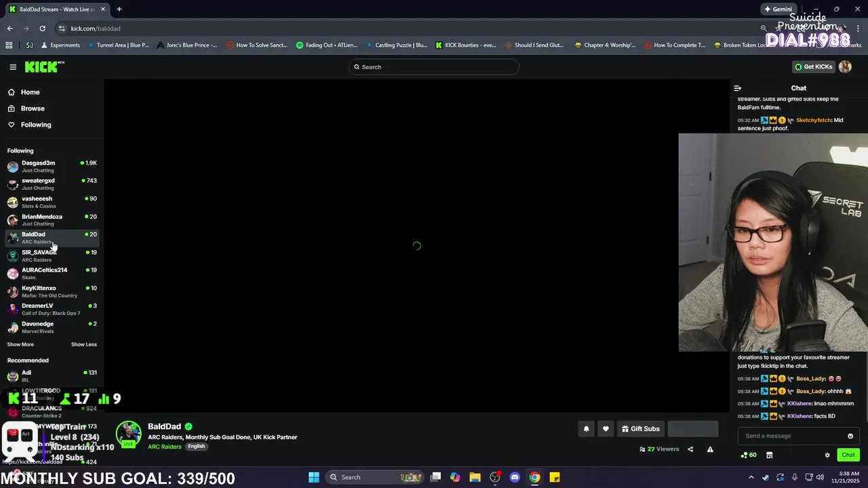Open the emoji picker in chat
Image resolution: width=868 pixels, height=488 pixels.
pyautogui.click(x=850, y=436)
